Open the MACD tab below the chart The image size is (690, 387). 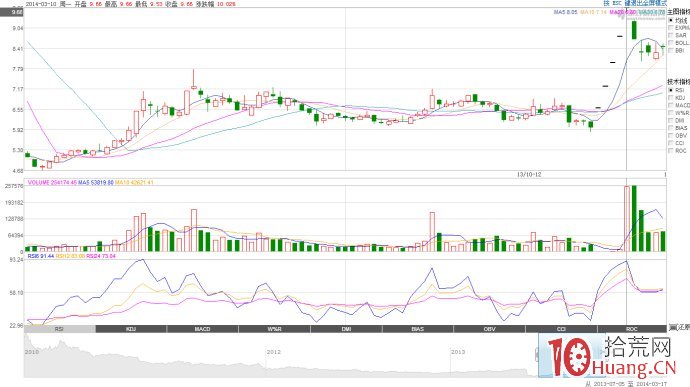click(203, 329)
